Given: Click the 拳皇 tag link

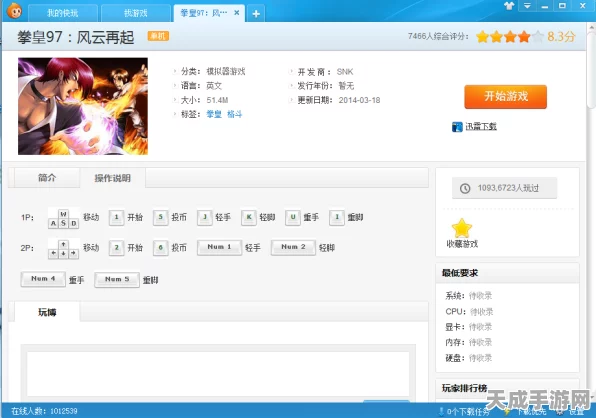Looking at the screenshot, I should click(x=214, y=114).
